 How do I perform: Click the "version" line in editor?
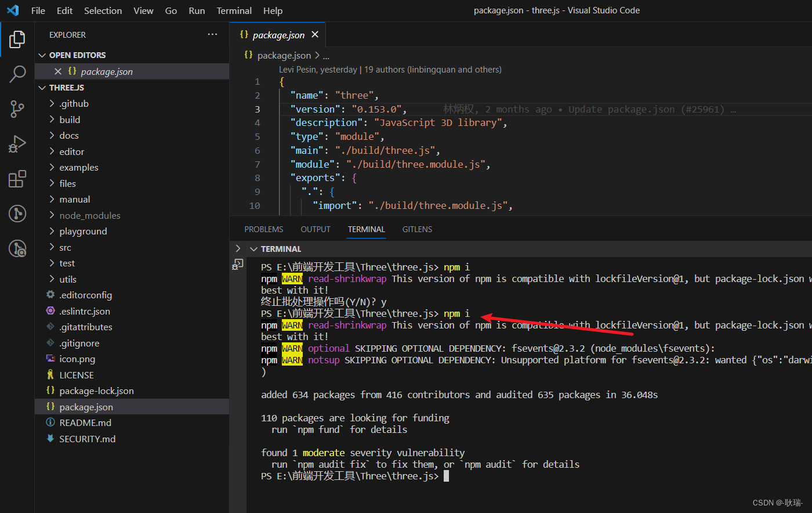[x=349, y=109]
